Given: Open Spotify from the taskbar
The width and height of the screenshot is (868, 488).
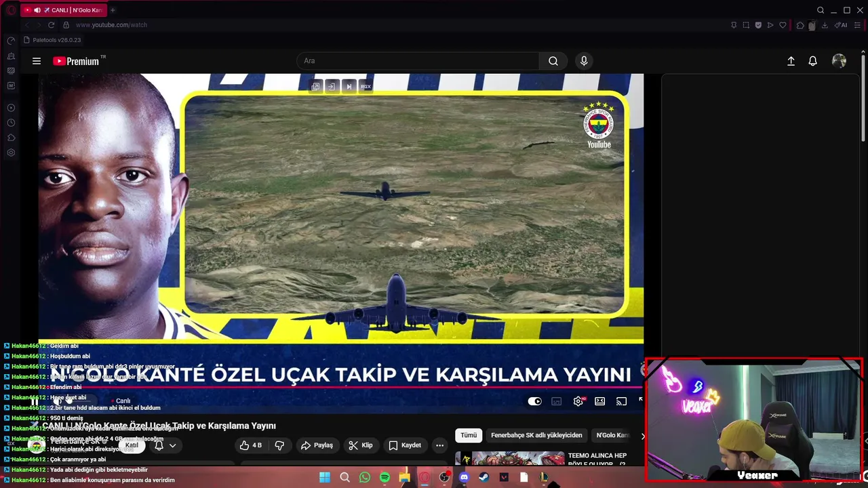Looking at the screenshot, I should click(384, 477).
